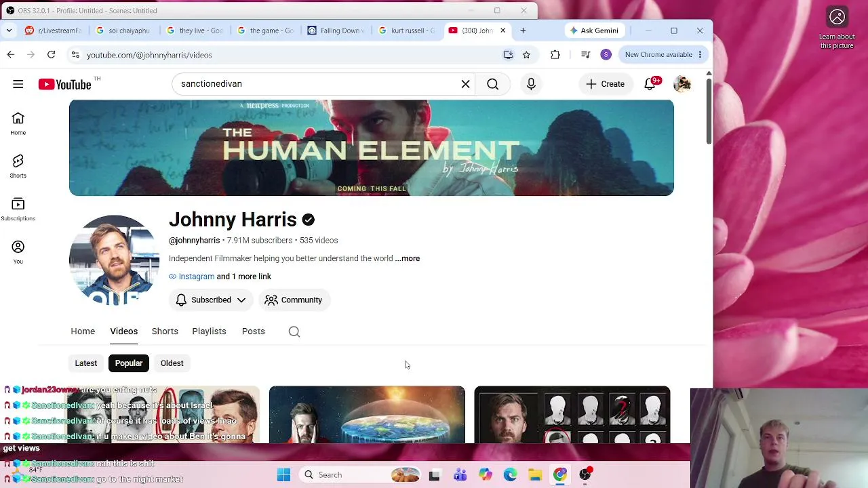Switch to OBS Studio in taskbar

tap(586, 475)
